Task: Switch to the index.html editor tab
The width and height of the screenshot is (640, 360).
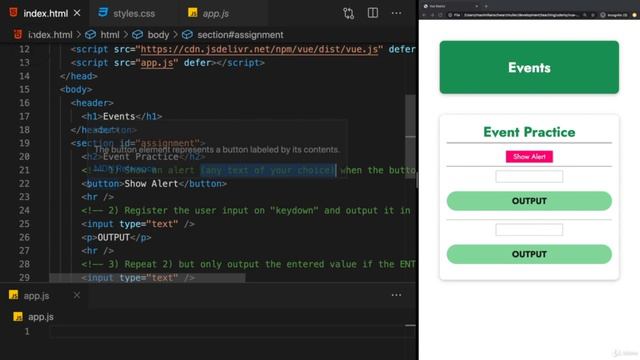Action: 45,13
